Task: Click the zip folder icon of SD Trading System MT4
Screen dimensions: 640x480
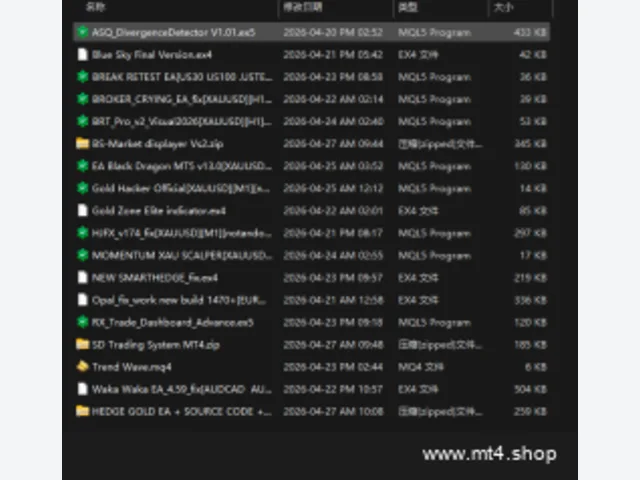Action: 82,344
